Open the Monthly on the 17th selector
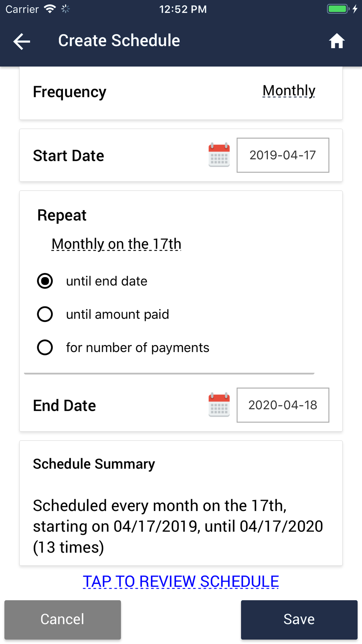Image resolution: width=362 pixels, height=644 pixels. click(x=116, y=244)
